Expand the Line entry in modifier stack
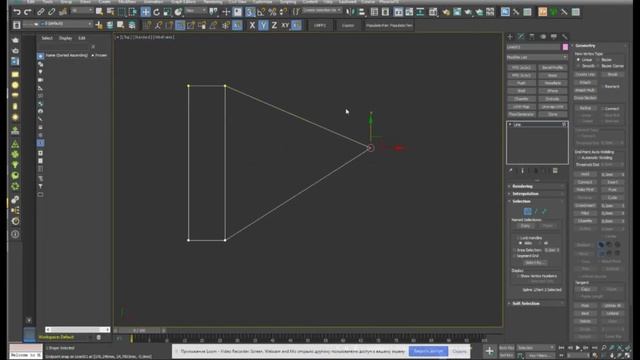640x360 pixels. click(510, 124)
